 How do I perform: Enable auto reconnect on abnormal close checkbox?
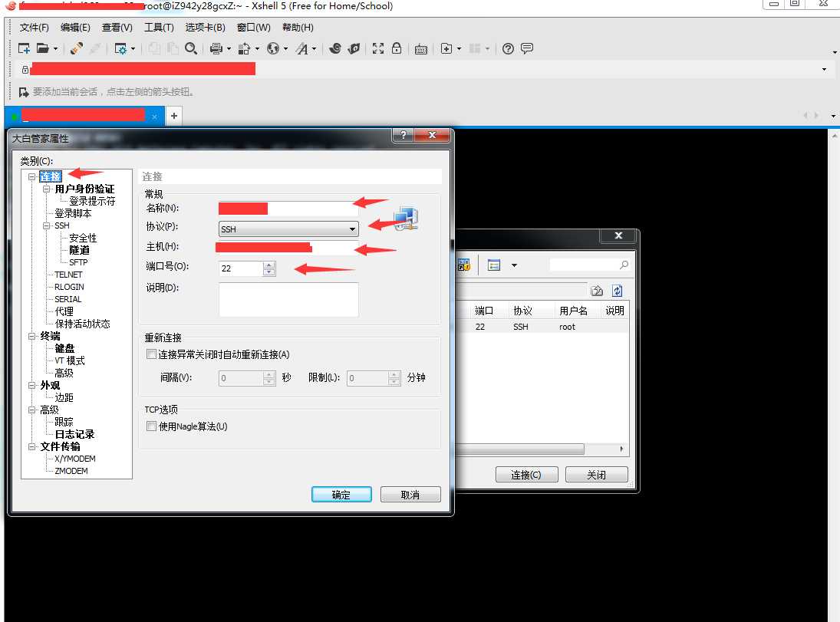point(152,354)
